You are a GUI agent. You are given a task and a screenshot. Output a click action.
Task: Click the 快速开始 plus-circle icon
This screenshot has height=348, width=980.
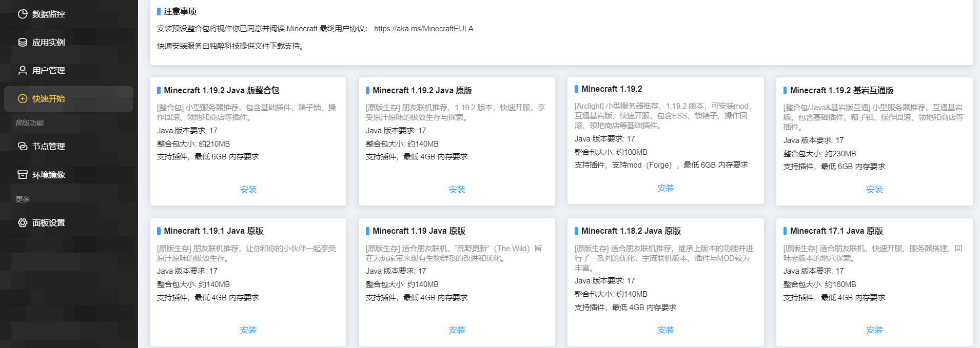(23, 98)
